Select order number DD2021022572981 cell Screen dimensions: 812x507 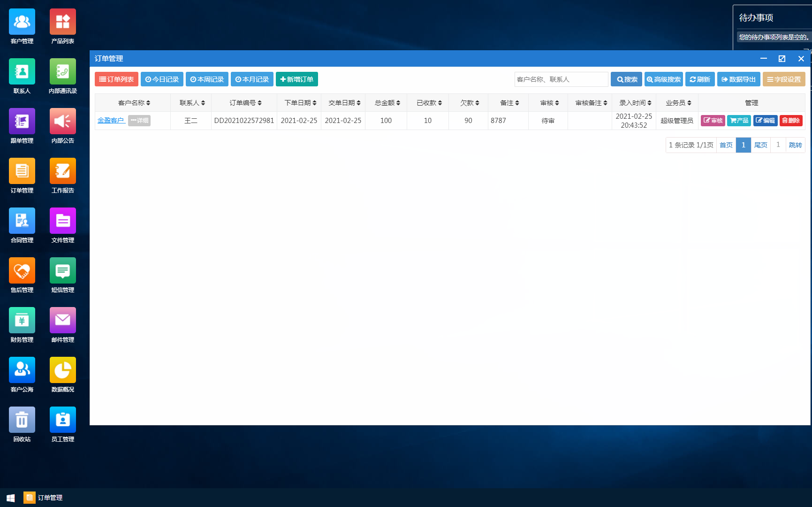point(244,121)
